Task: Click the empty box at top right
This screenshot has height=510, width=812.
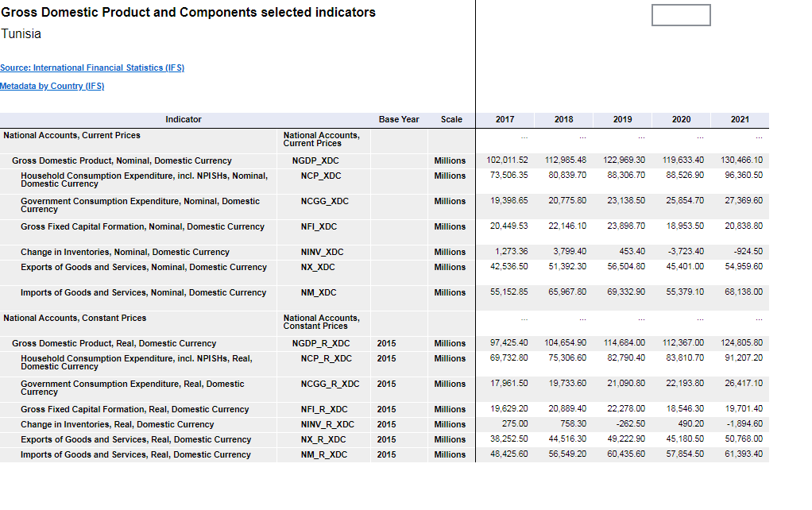Action: [681, 15]
